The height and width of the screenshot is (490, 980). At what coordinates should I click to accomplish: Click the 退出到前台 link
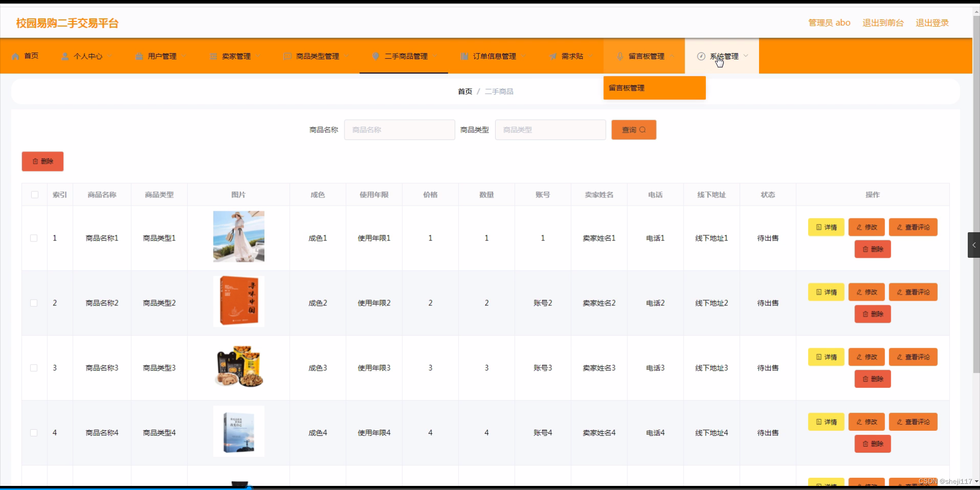[883, 23]
